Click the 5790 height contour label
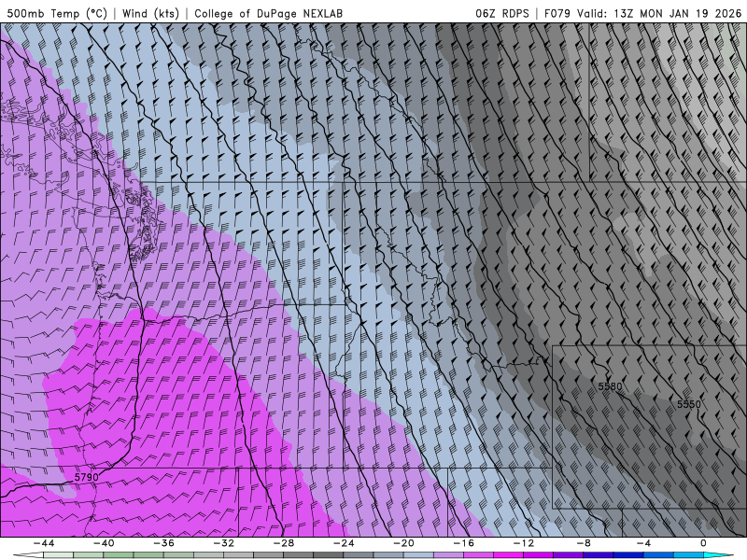 click(87, 477)
